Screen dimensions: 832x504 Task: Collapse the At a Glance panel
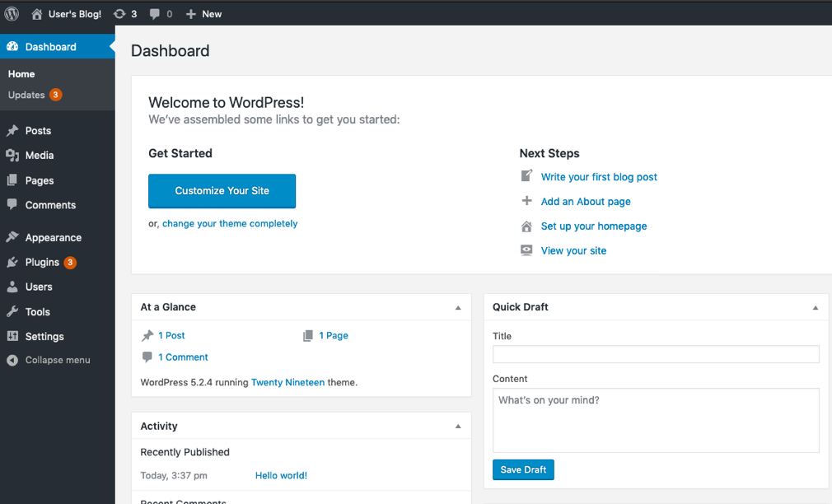click(x=458, y=306)
